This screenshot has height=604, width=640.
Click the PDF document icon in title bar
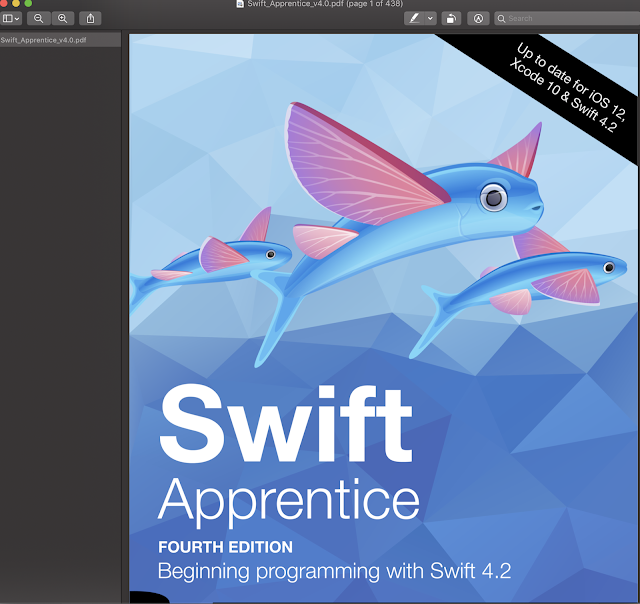240,4
